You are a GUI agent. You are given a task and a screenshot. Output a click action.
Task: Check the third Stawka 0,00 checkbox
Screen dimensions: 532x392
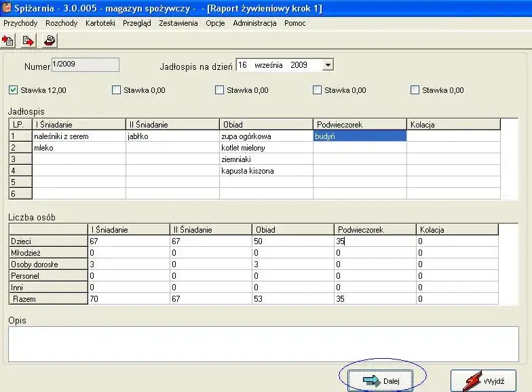pos(318,90)
